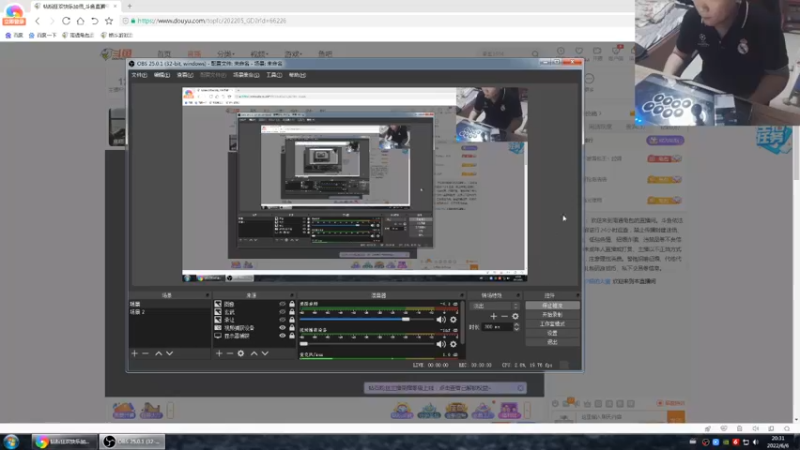Move the scene up with the Scenes panel up arrow

coord(159,353)
